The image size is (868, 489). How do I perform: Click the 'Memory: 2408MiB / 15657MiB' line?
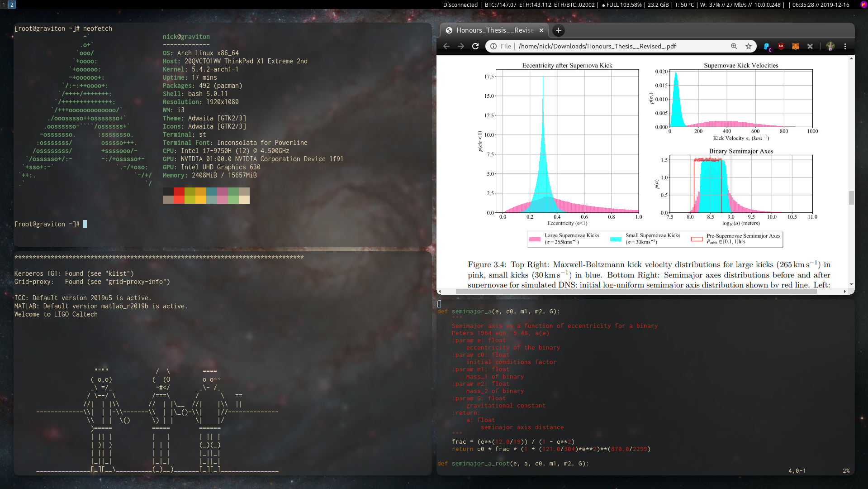point(209,175)
